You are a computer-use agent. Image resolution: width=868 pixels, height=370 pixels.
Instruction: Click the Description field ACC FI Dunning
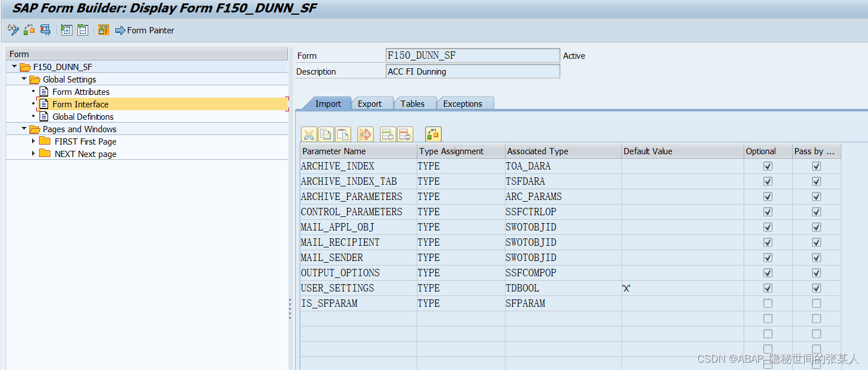pyautogui.click(x=473, y=71)
